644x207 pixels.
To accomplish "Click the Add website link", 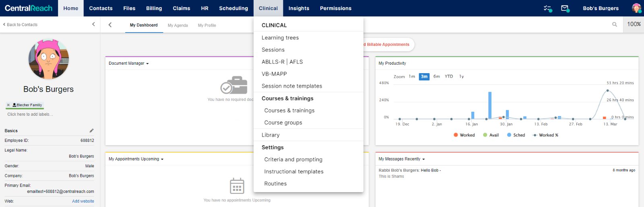I will click(83, 201).
